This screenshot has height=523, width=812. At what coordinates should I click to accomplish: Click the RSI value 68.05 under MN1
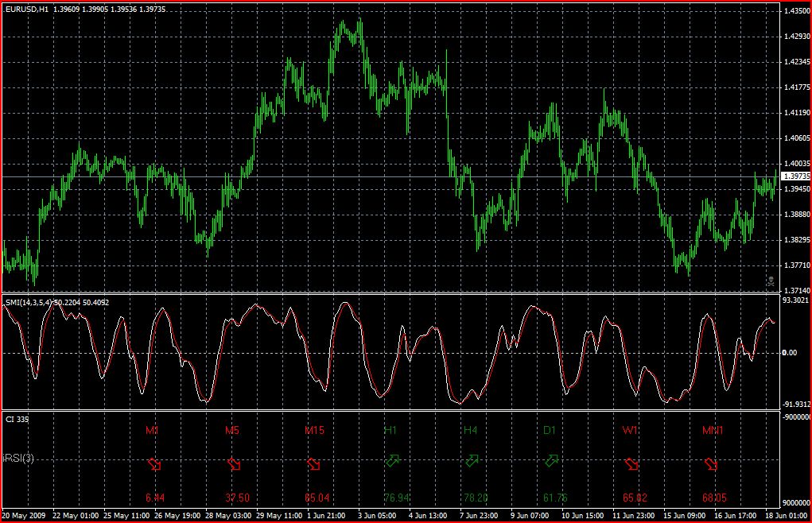click(715, 498)
